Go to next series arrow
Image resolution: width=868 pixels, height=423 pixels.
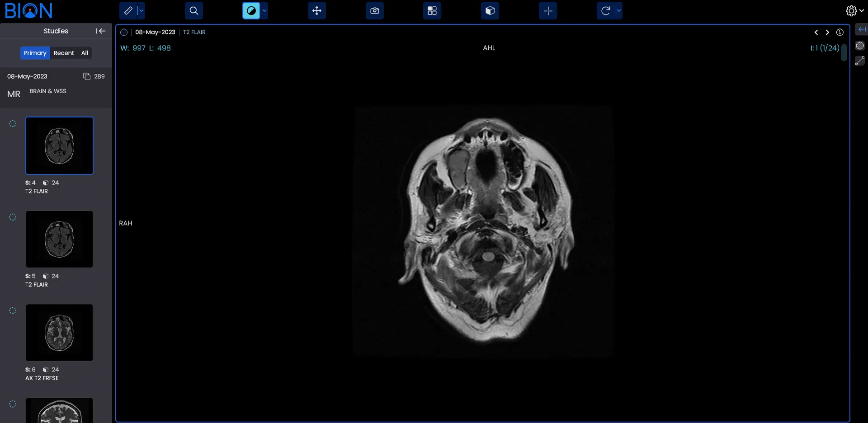(x=827, y=32)
